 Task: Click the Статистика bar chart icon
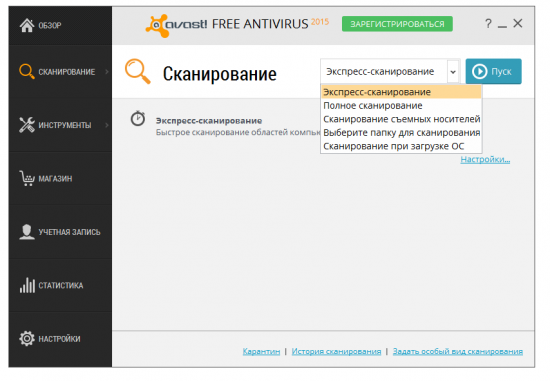(x=27, y=285)
